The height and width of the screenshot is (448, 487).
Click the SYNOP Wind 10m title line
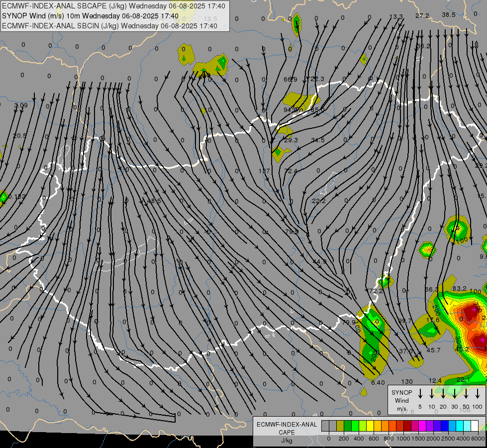pos(91,16)
